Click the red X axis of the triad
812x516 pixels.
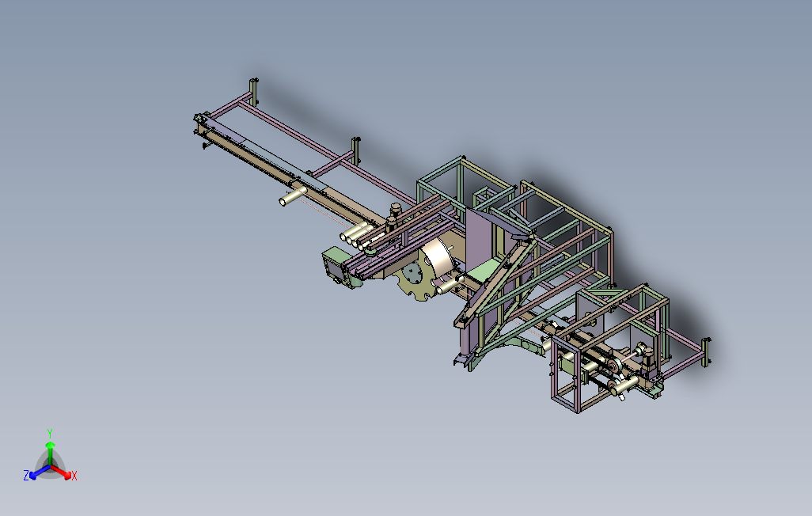(63, 472)
